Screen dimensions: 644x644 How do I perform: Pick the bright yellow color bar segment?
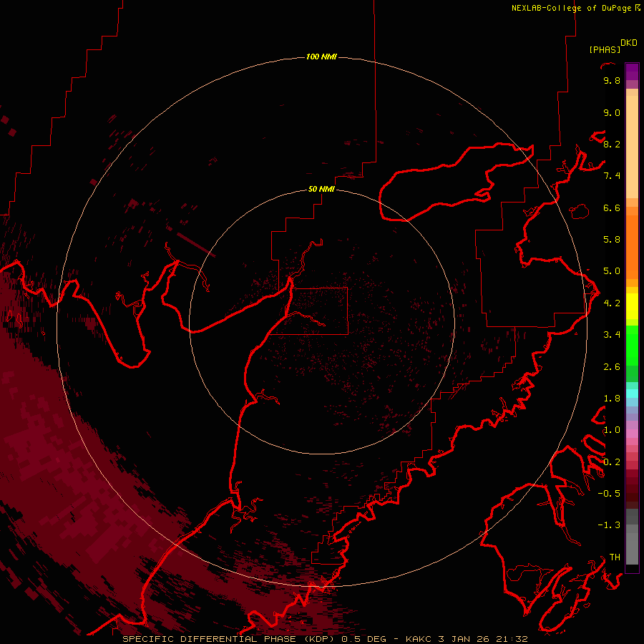pyautogui.click(x=632, y=306)
